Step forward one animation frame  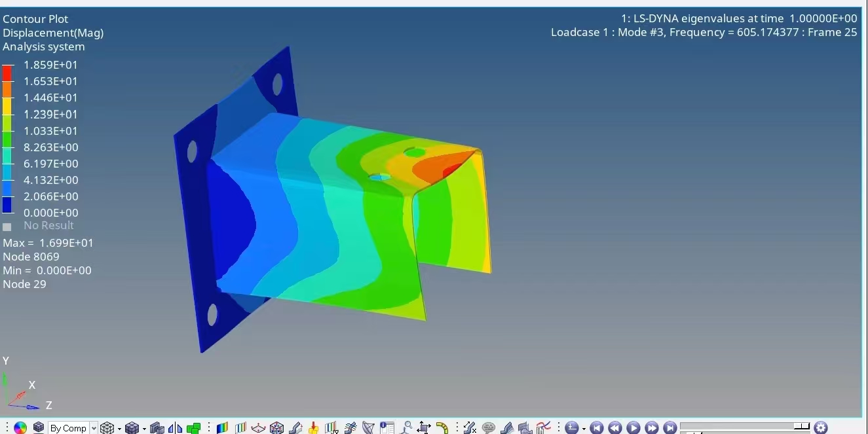point(651,428)
